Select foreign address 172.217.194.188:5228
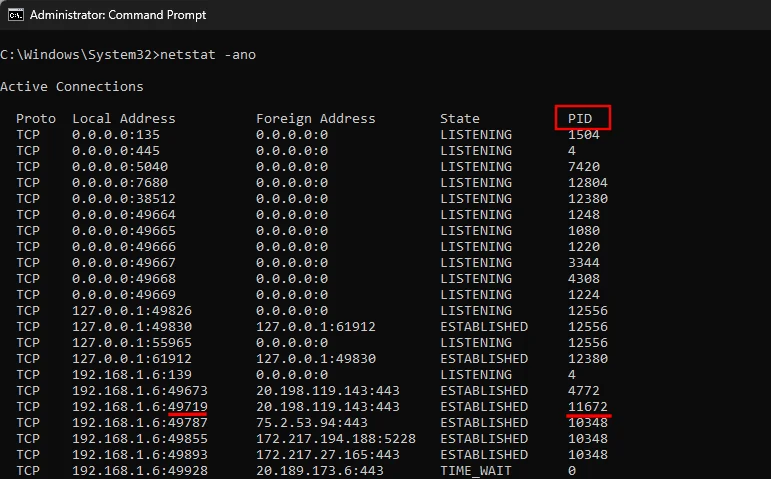Image resolution: width=771 pixels, height=479 pixels. pyautogui.click(x=336, y=439)
